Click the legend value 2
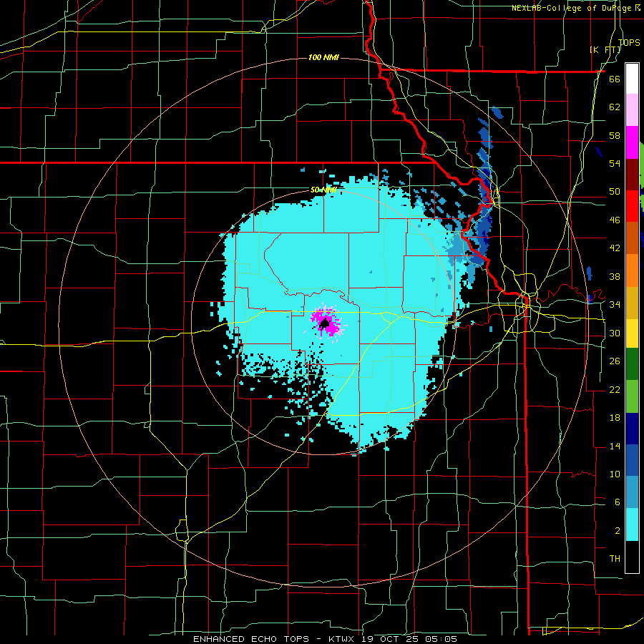The width and height of the screenshot is (644, 644). (618, 531)
